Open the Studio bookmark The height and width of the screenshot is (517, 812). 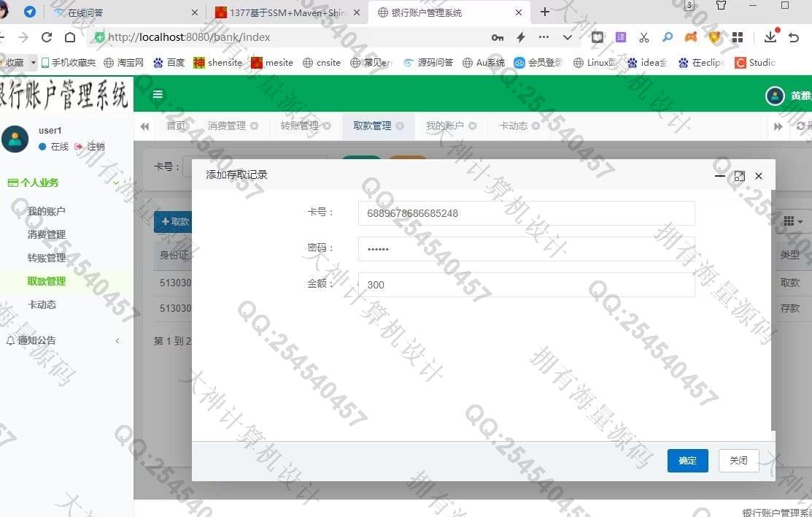pos(755,63)
